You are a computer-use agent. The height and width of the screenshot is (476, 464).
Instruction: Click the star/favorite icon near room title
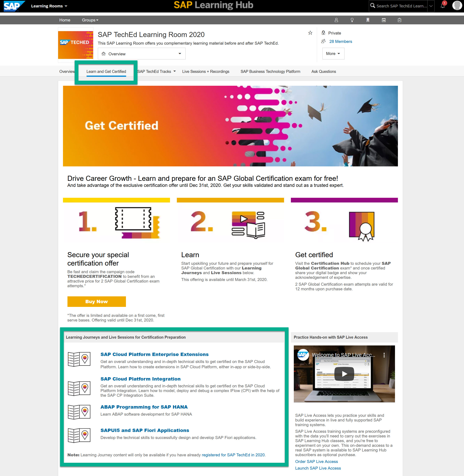click(310, 33)
